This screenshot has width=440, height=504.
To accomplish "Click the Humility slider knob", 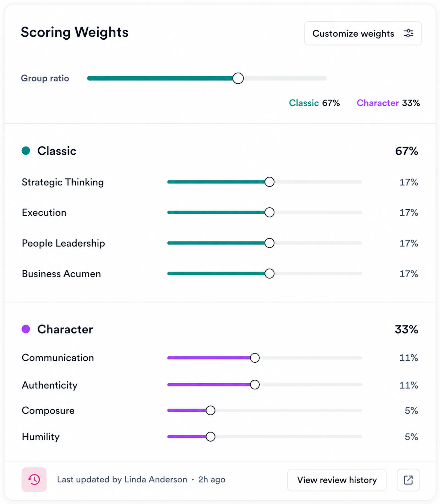I will (x=211, y=437).
